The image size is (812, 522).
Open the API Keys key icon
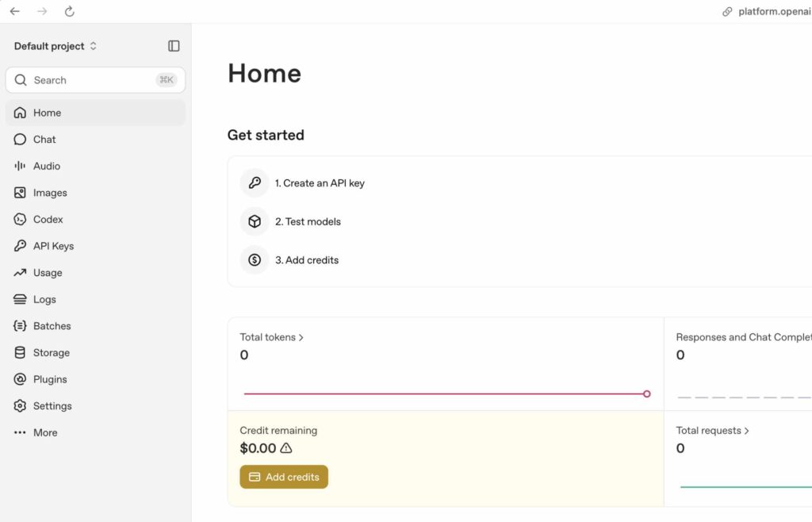[20, 246]
